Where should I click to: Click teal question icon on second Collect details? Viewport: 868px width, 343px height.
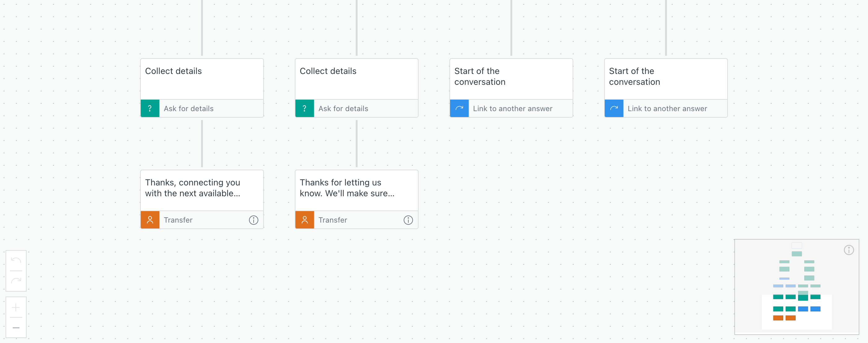tap(305, 108)
